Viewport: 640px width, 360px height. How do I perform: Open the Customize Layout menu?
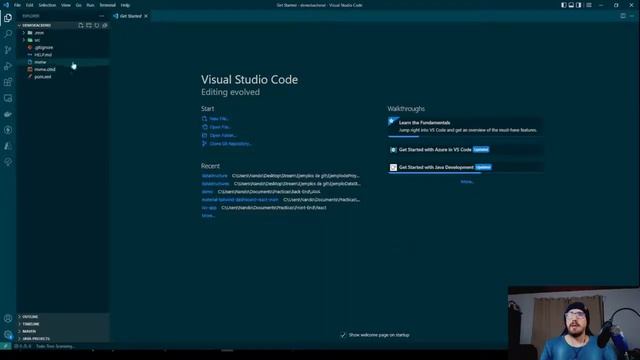589,5
